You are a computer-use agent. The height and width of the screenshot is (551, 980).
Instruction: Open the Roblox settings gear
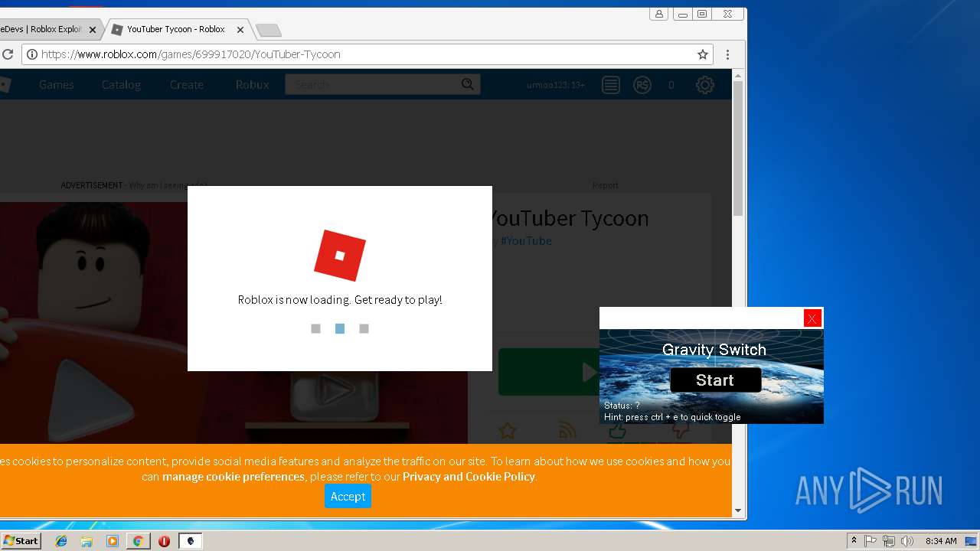705,85
